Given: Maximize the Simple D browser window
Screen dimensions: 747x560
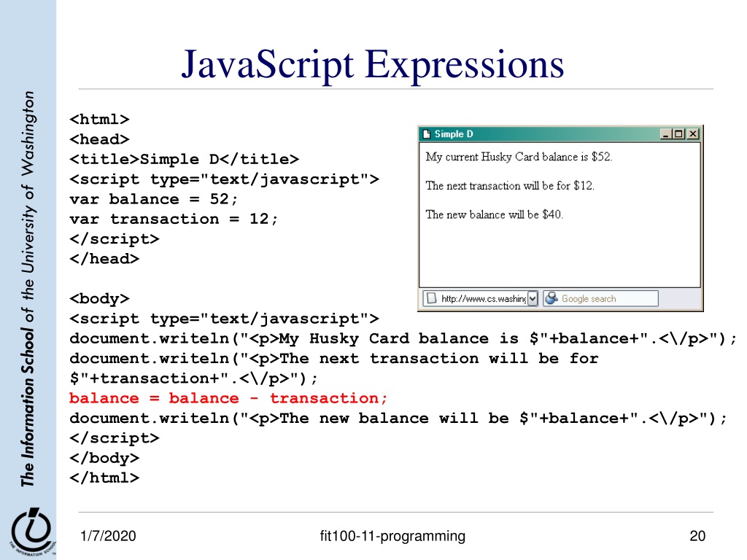Looking at the screenshot, I should click(678, 134).
